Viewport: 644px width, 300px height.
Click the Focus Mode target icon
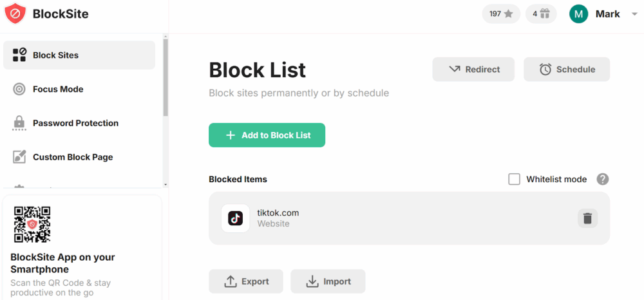[19, 89]
